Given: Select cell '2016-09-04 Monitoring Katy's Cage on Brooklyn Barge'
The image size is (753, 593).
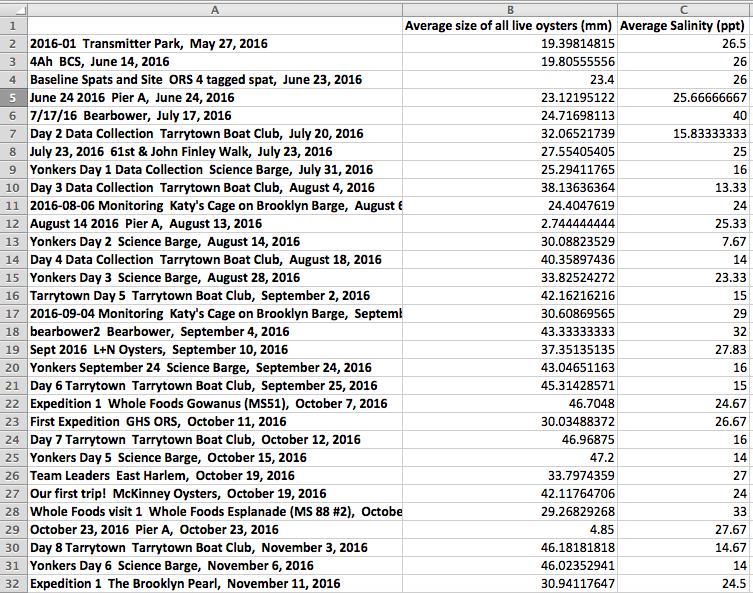Looking at the screenshot, I should (x=215, y=314).
